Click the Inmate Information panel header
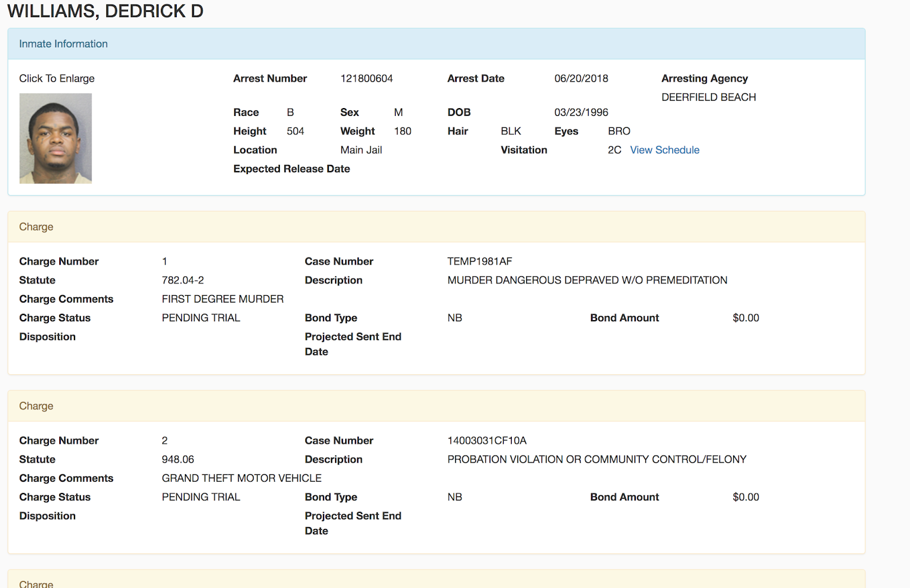This screenshot has height=588, width=910. [436, 44]
